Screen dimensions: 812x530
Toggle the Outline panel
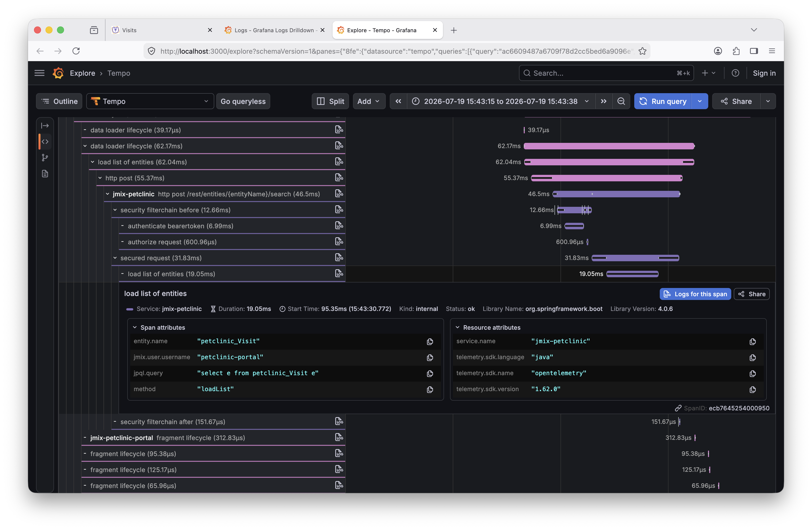point(59,101)
